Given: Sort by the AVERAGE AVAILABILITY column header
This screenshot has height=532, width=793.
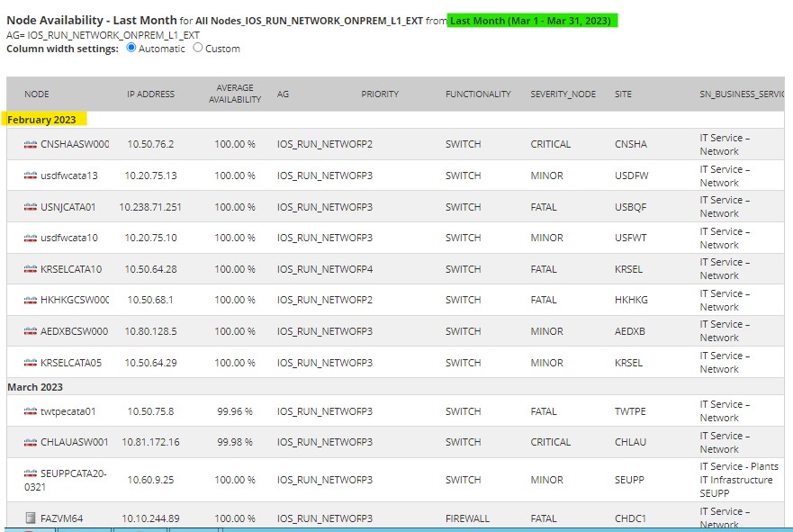Looking at the screenshot, I should pos(235,94).
